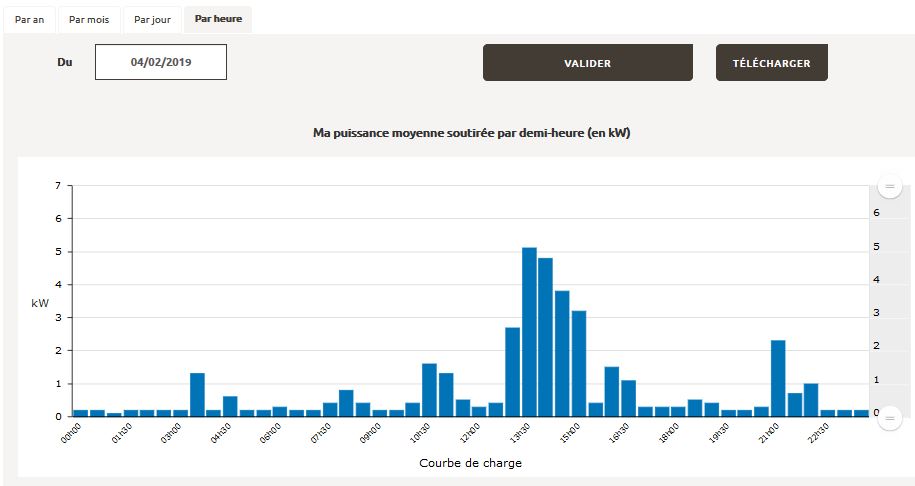The height and width of the screenshot is (486, 915).
Task: Click the date field showing 04/02/2019
Action: pyautogui.click(x=161, y=62)
